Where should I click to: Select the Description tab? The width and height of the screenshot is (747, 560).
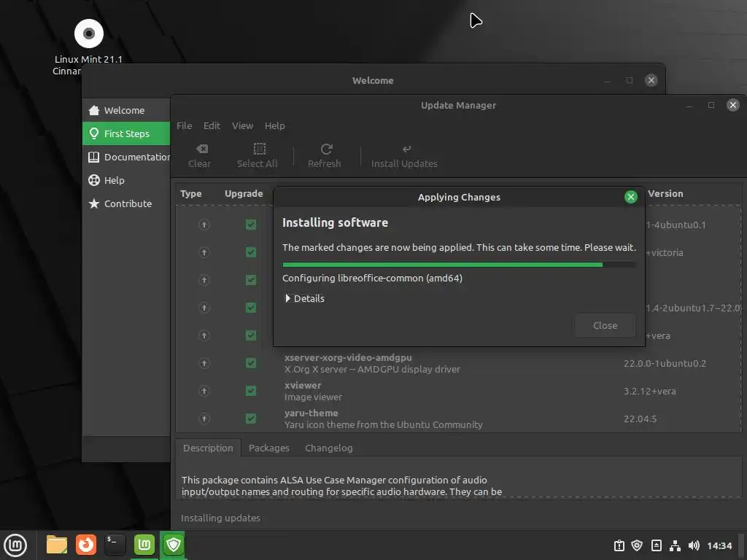[208, 448]
